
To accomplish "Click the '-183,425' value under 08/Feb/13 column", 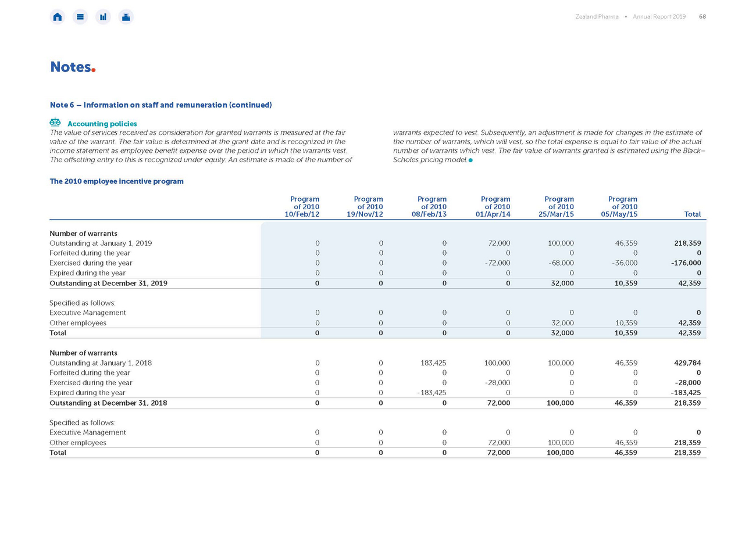I will point(432,393).
